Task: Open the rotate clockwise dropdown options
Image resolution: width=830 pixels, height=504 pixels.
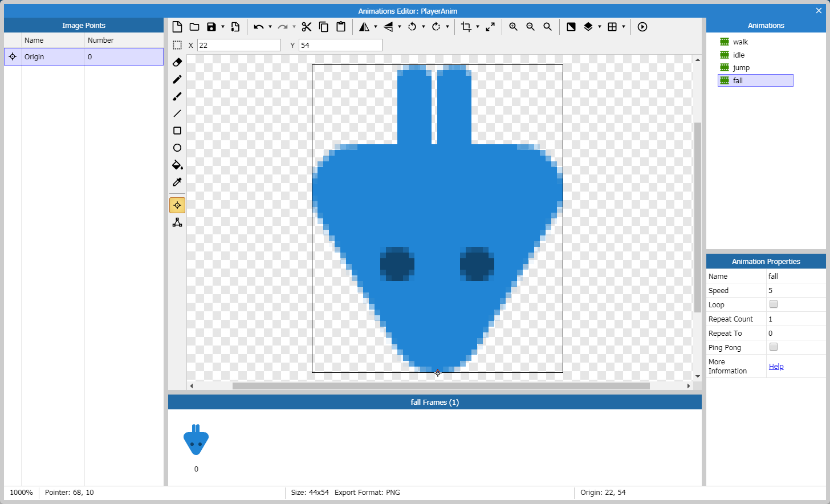Action: click(x=447, y=27)
